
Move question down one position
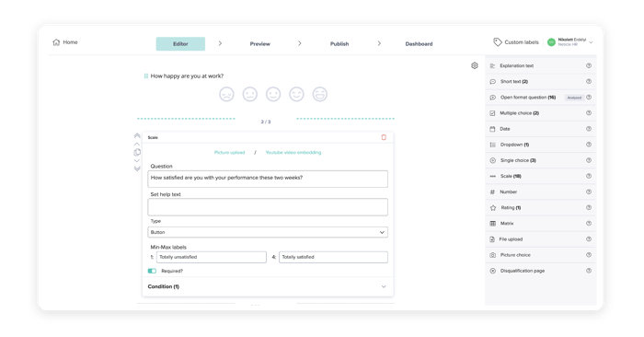click(137, 161)
